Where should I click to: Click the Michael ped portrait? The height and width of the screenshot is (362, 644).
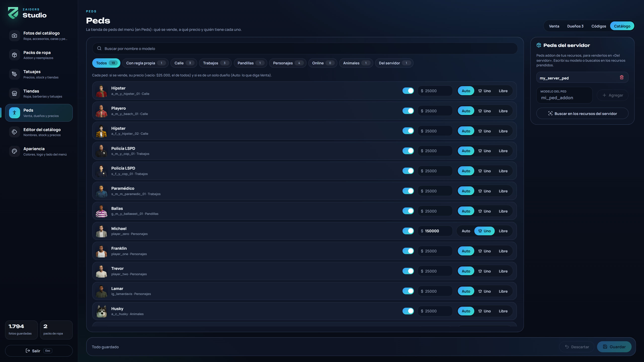point(101,231)
